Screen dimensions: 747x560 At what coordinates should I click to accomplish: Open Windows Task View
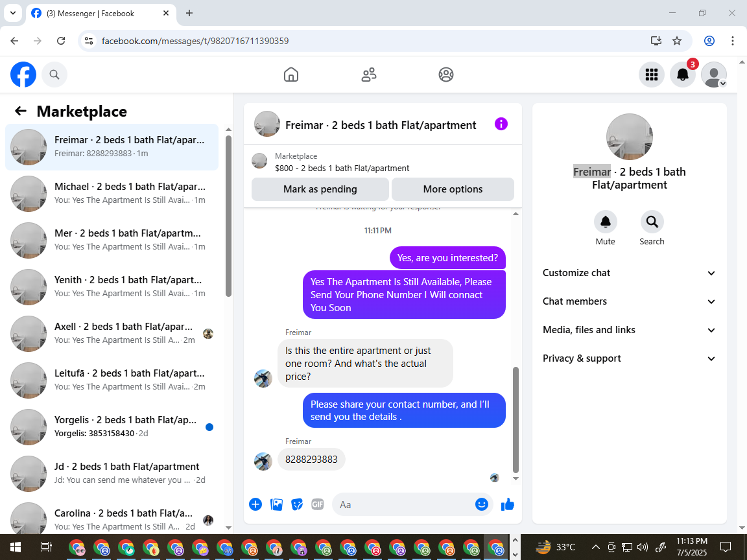coord(46,546)
